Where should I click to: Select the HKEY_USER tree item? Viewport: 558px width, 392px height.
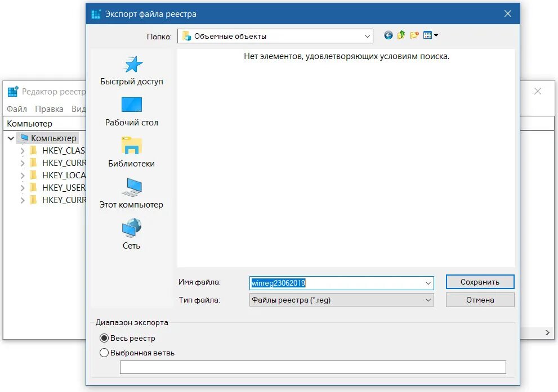(64, 188)
